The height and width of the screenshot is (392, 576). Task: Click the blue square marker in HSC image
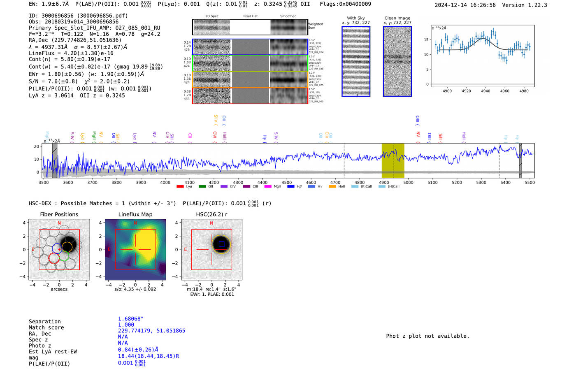point(221,244)
